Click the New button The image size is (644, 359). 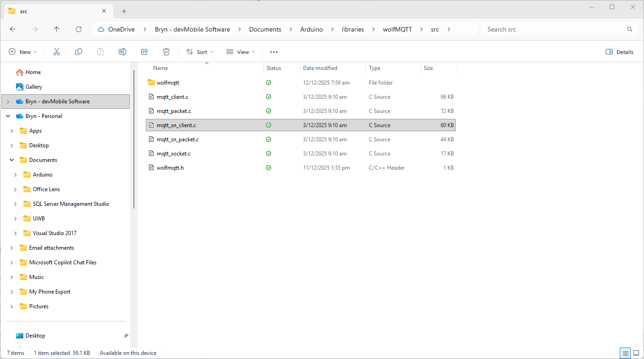[x=22, y=52]
